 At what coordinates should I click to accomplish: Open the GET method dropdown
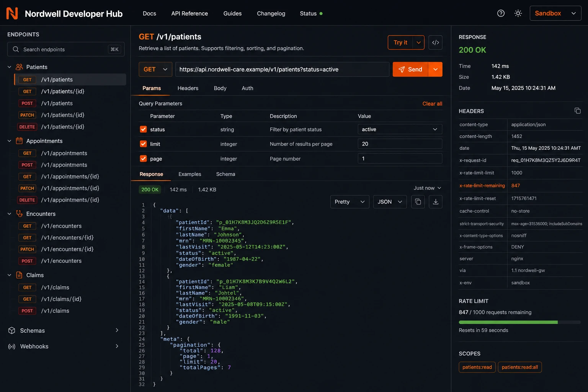point(155,69)
